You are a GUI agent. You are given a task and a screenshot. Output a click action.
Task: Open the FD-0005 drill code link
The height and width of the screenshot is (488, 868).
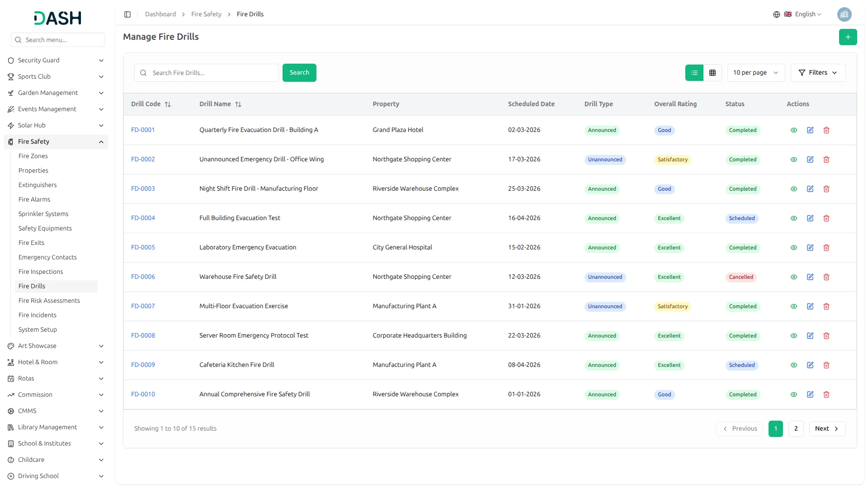(x=143, y=248)
